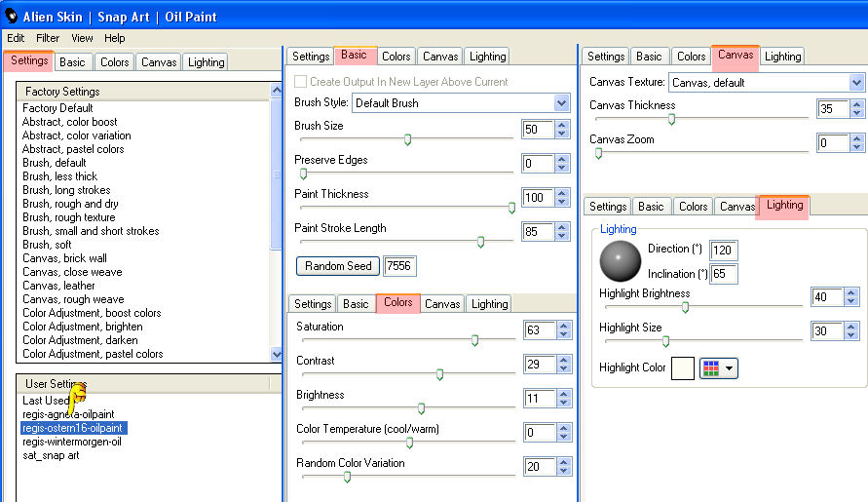Click the Factory Settings list header
The width and height of the screenshot is (868, 502).
point(143,92)
